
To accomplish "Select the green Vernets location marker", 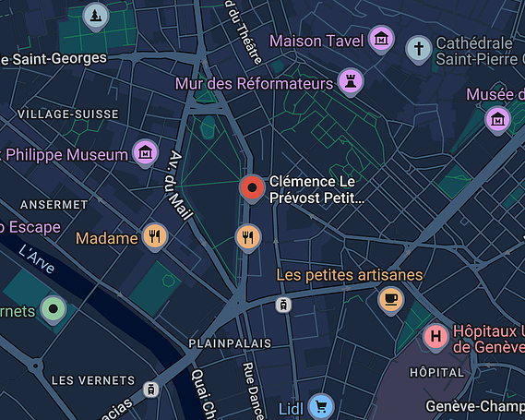I will click(x=54, y=309).
